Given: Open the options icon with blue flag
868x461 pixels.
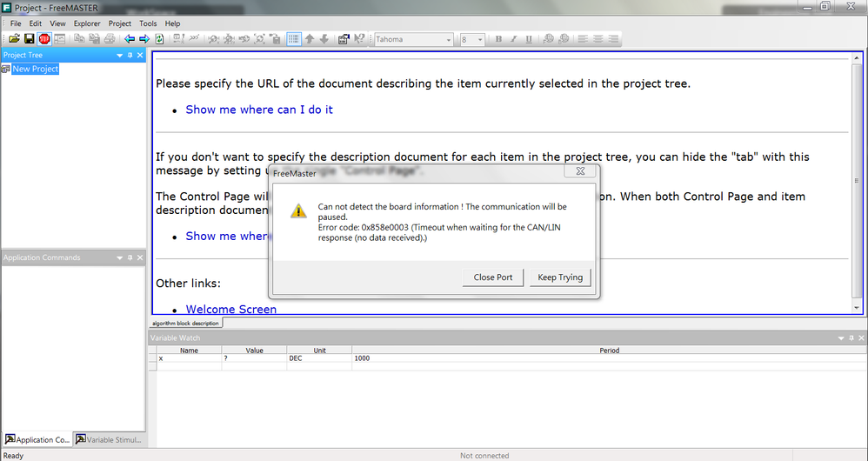Looking at the screenshot, I should pyautogui.click(x=344, y=39).
